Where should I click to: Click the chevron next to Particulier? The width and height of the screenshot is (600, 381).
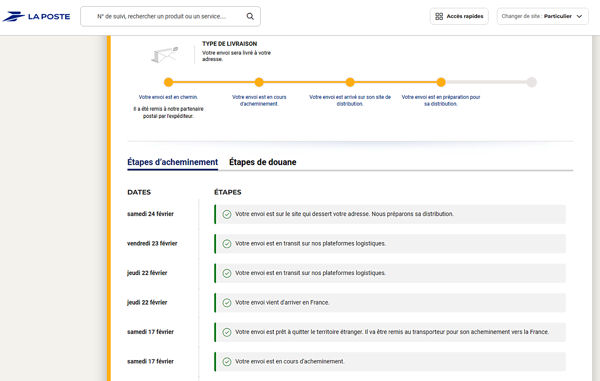[579, 16]
